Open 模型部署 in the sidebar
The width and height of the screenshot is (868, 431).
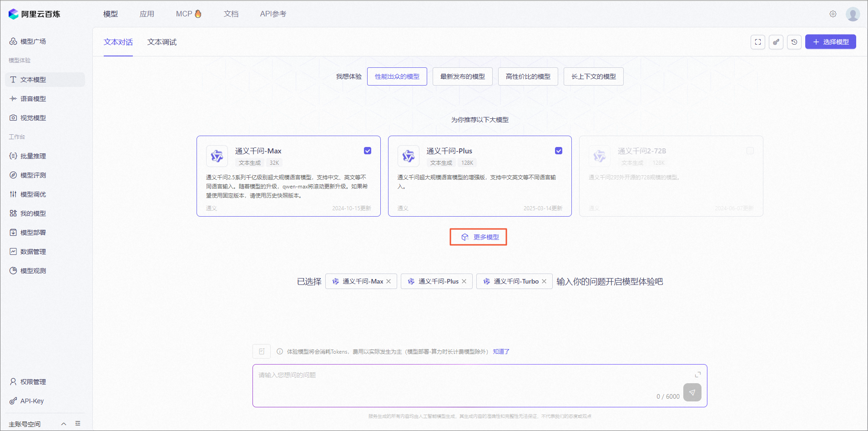point(45,233)
